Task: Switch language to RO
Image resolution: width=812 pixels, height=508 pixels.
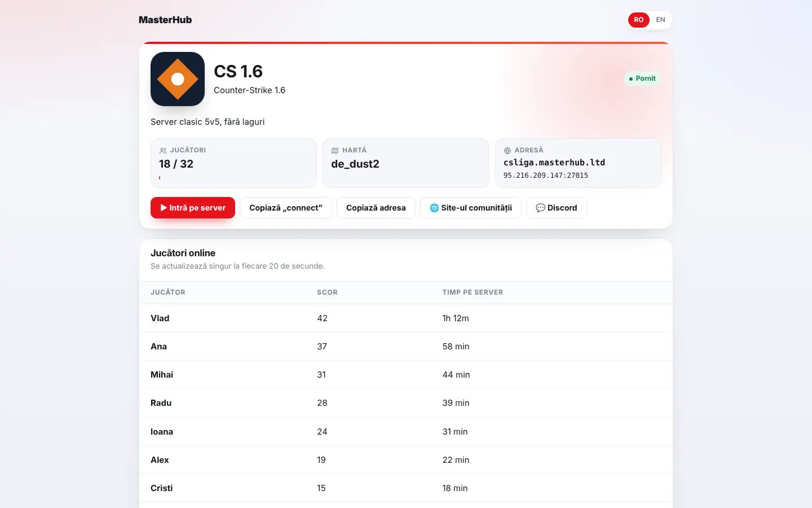Action: point(639,20)
